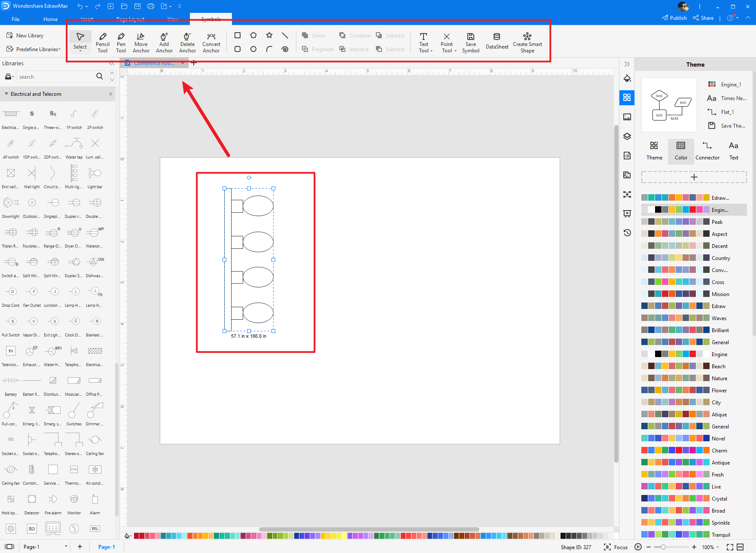Toggle fullscreen view in status bar
The width and height of the screenshot is (756, 553).
730,547
